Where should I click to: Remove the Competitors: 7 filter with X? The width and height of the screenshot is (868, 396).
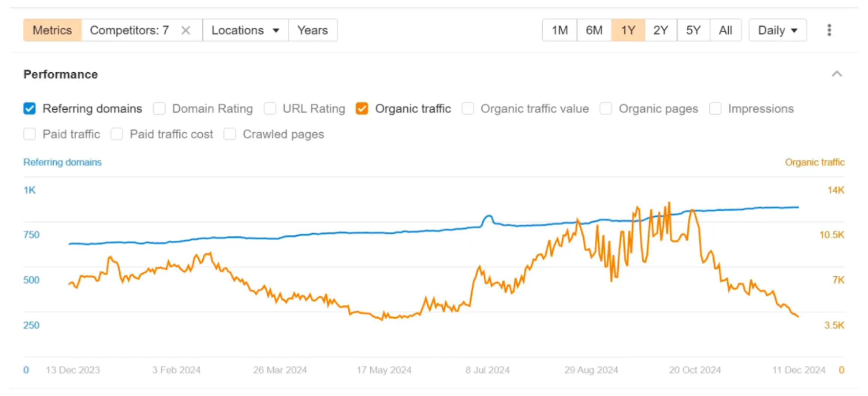click(186, 30)
